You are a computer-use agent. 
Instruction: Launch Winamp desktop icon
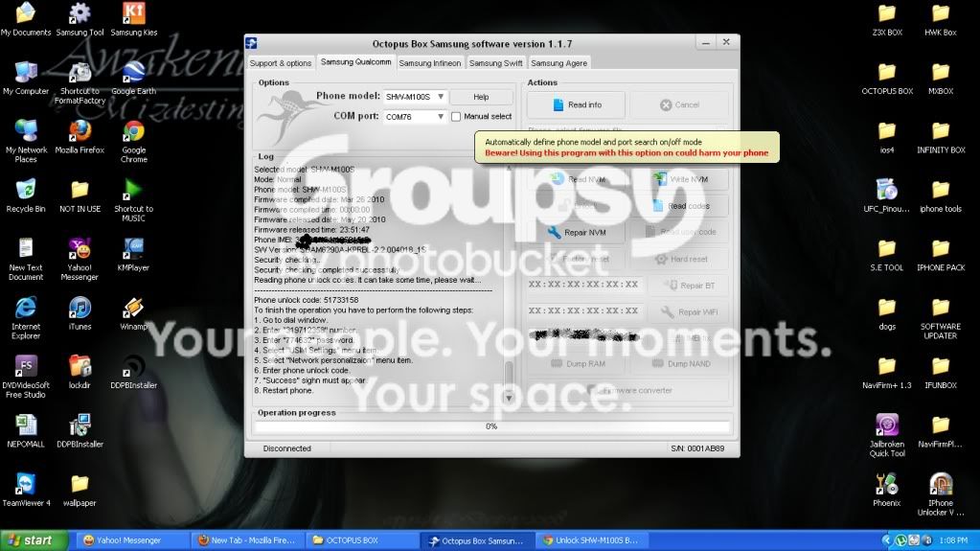134,312
